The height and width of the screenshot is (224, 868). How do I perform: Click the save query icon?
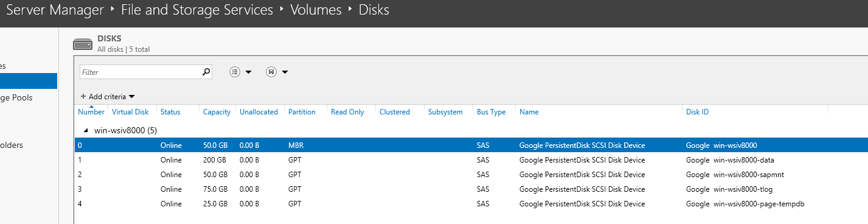point(271,72)
